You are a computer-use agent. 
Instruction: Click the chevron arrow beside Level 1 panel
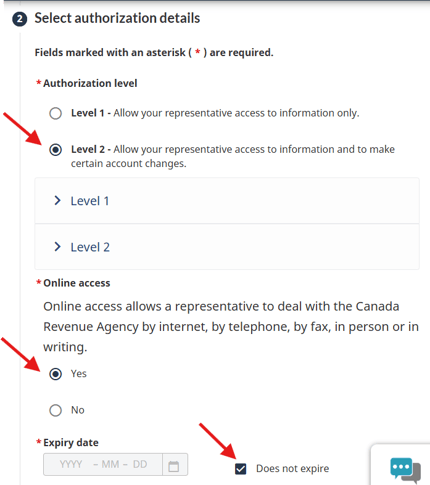pos(57,200)
